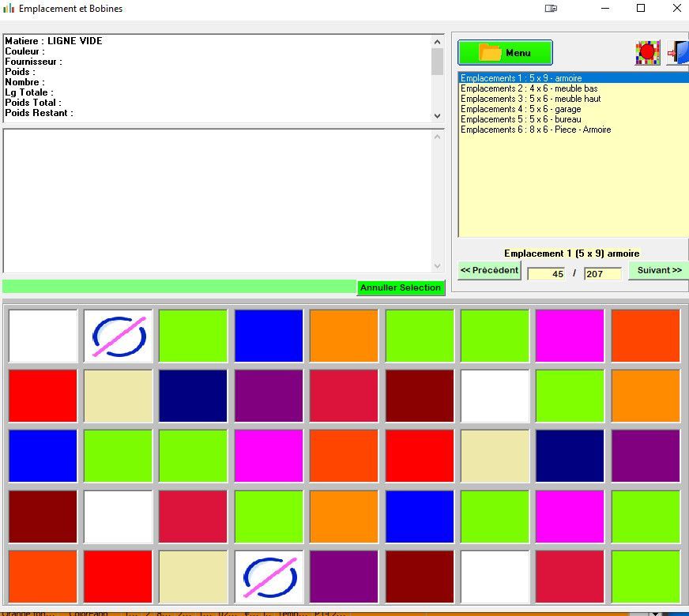Click the application icon in the title bar

(9, 8)
